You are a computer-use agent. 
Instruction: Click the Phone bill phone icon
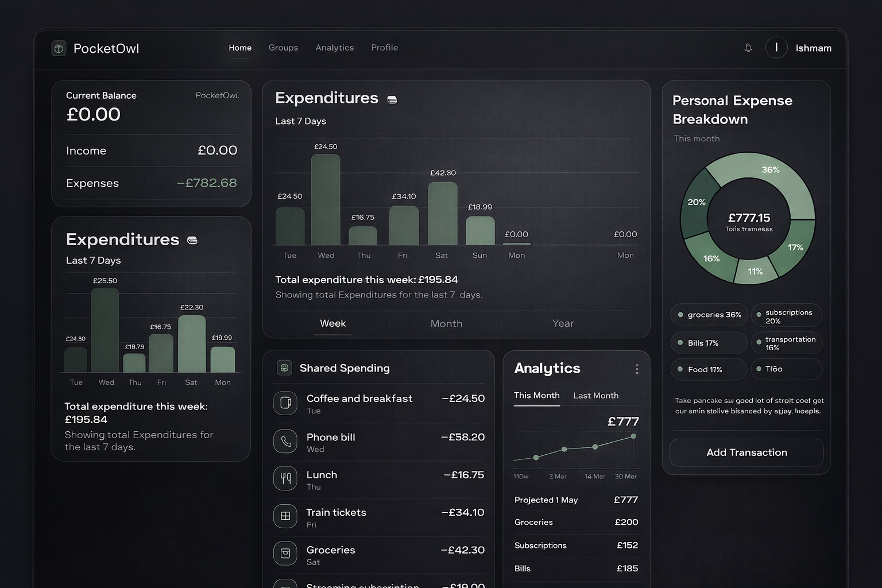285,442
